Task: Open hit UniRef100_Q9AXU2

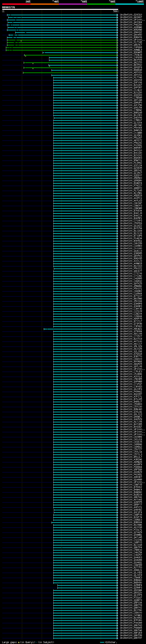Action: coord(131,32)
